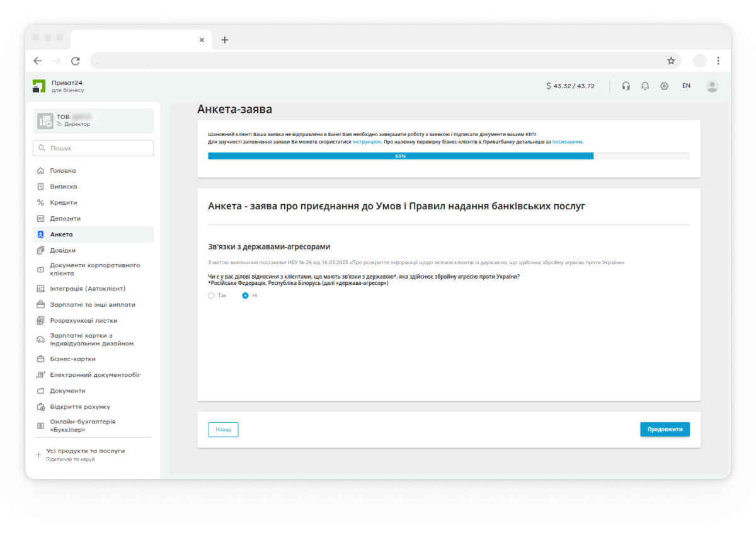
Task: Open the browser three-dot menu
Action: point(718,61)
